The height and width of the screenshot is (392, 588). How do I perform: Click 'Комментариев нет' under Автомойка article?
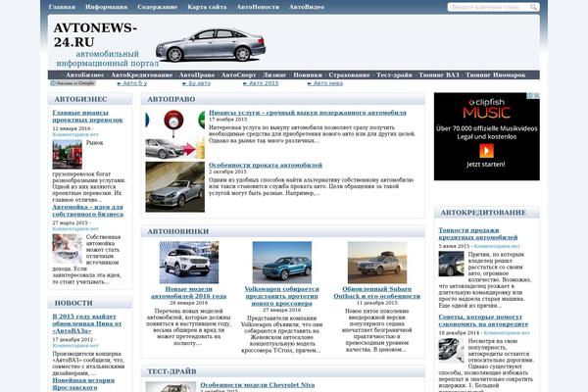point(75,228)
